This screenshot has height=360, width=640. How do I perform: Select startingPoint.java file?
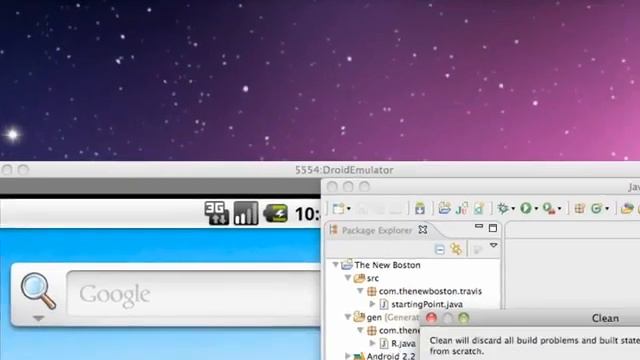click(x=427, y=304)
